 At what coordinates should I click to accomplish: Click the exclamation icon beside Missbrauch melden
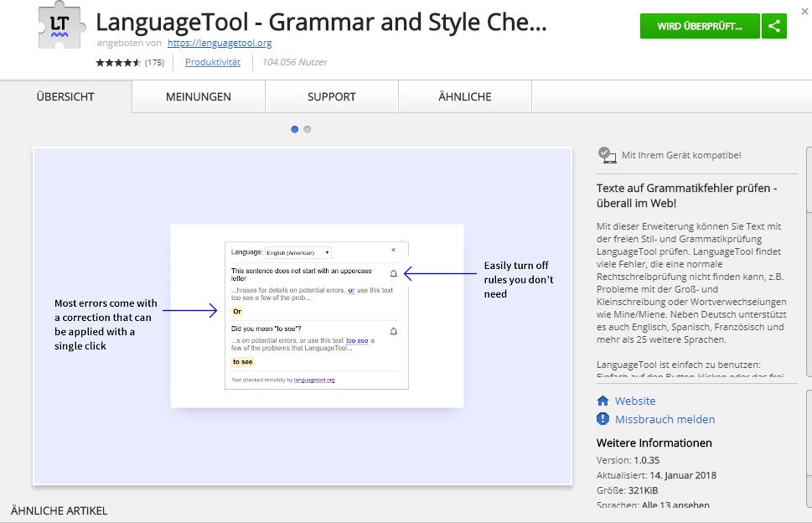603,419
